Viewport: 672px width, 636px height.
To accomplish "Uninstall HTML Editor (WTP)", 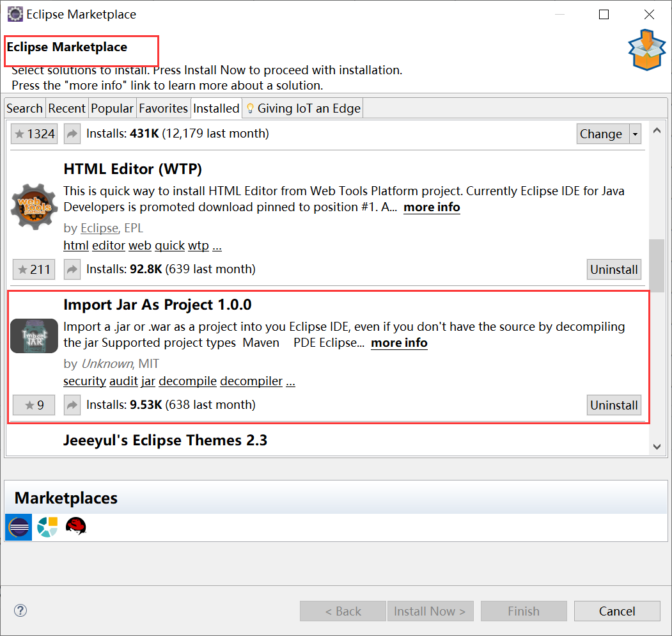I will click(614, 269).
